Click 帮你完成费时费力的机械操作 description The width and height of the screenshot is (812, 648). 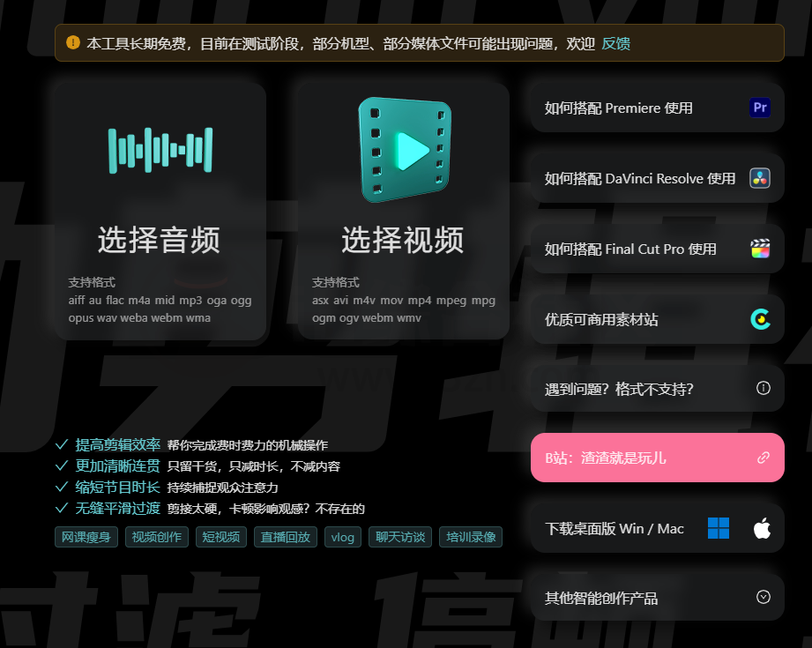pos(247,445)
